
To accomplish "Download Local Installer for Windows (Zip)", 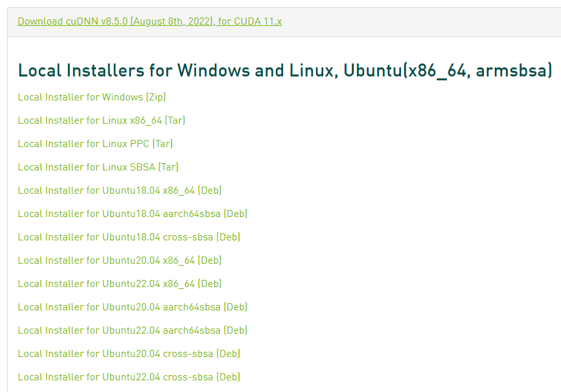I will click(x=91, y=97).
